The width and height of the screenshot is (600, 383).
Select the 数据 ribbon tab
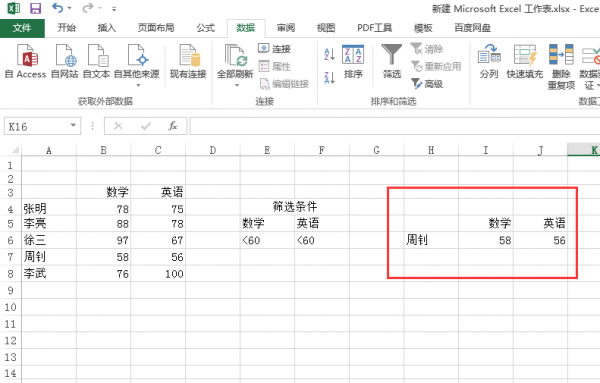[x=246, y=28]
